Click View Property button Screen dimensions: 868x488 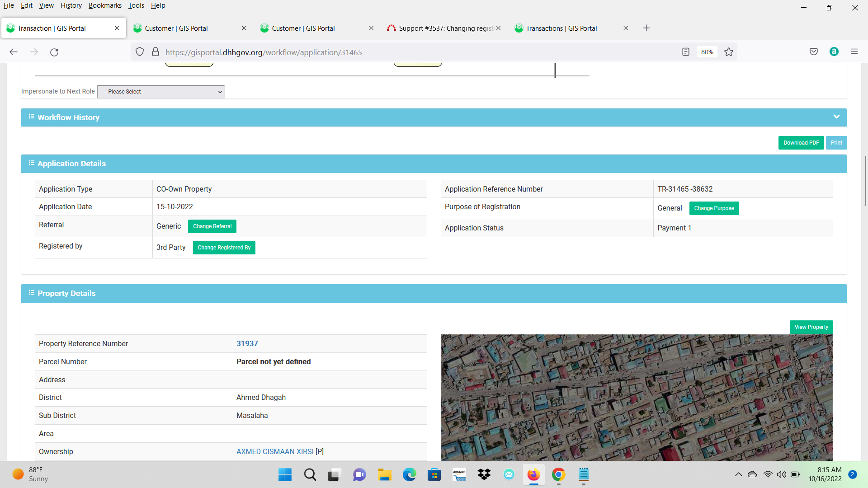point(811,327)
